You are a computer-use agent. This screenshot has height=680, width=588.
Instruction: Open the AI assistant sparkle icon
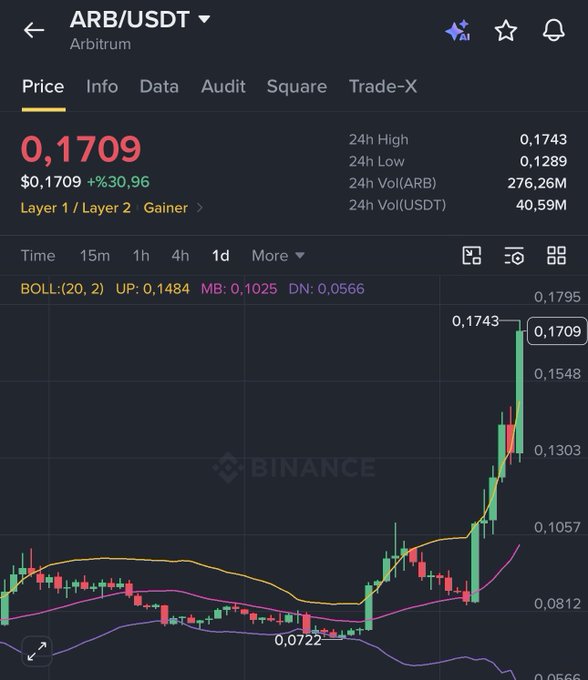click(458, 30)
